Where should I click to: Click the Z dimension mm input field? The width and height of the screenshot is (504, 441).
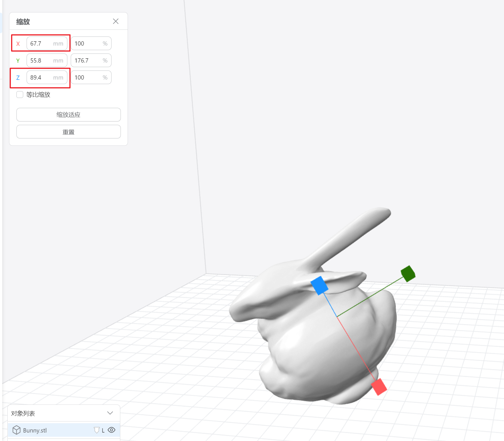click(x=47, y=77)
